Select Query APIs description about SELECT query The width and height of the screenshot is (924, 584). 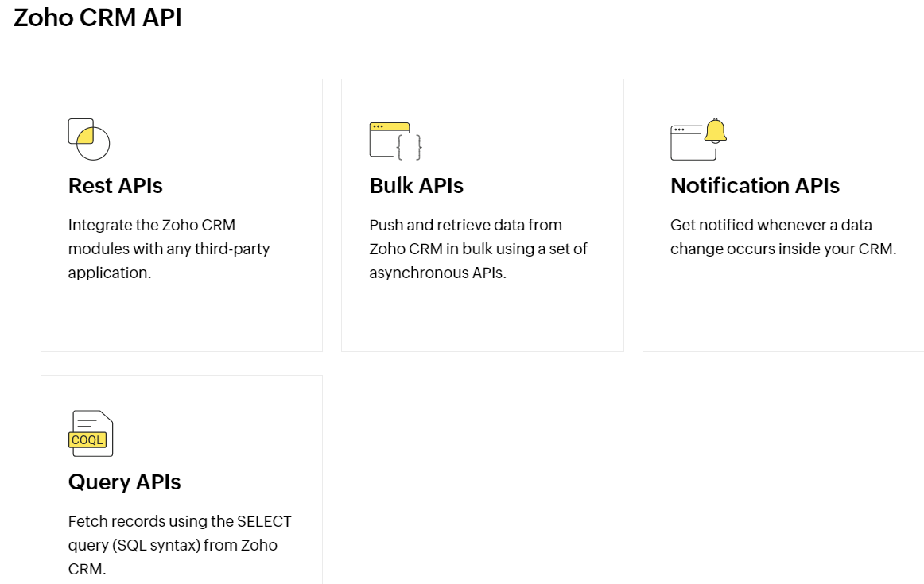(180, 545)
